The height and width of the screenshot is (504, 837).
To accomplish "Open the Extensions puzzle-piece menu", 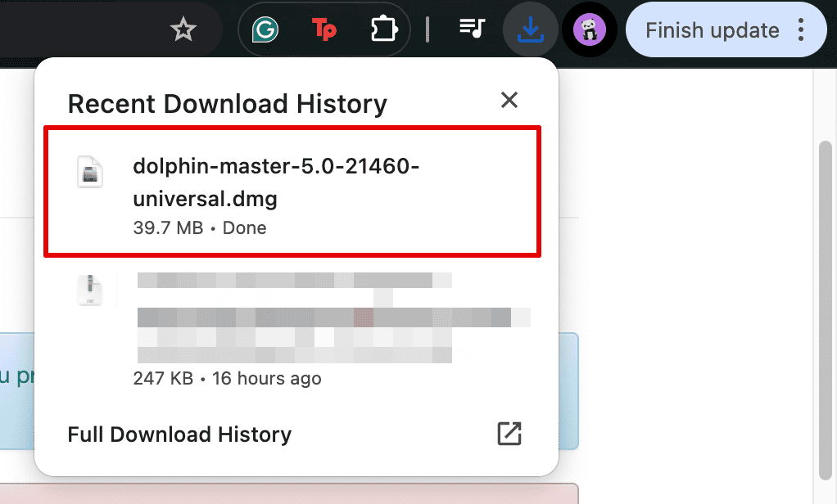I will (383, 29).
